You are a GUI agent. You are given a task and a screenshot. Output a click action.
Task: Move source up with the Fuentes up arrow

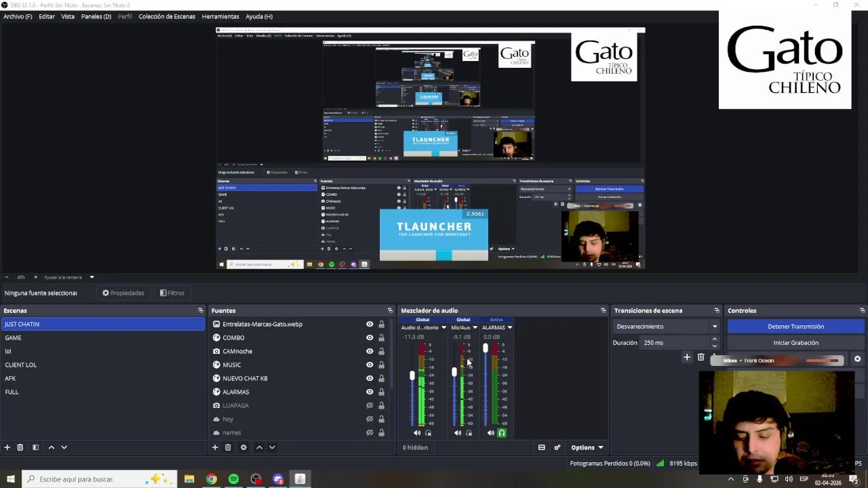(x=259, y=447)
